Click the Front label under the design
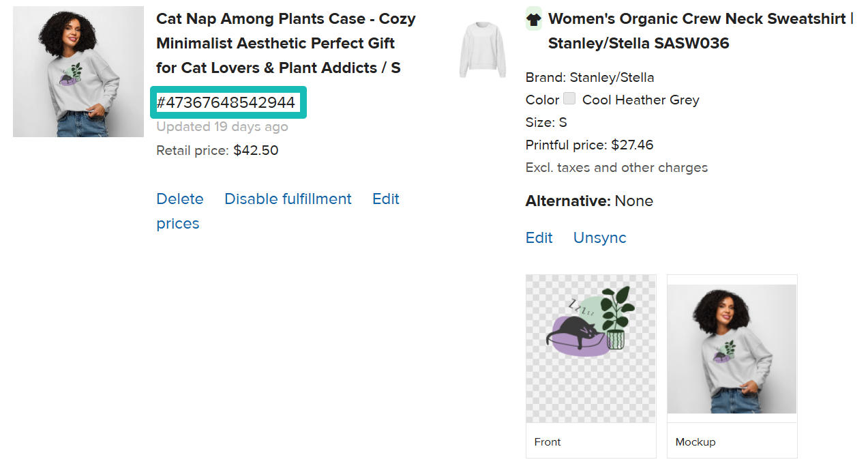This screenshot has width=868, height=464. point(548,442)
